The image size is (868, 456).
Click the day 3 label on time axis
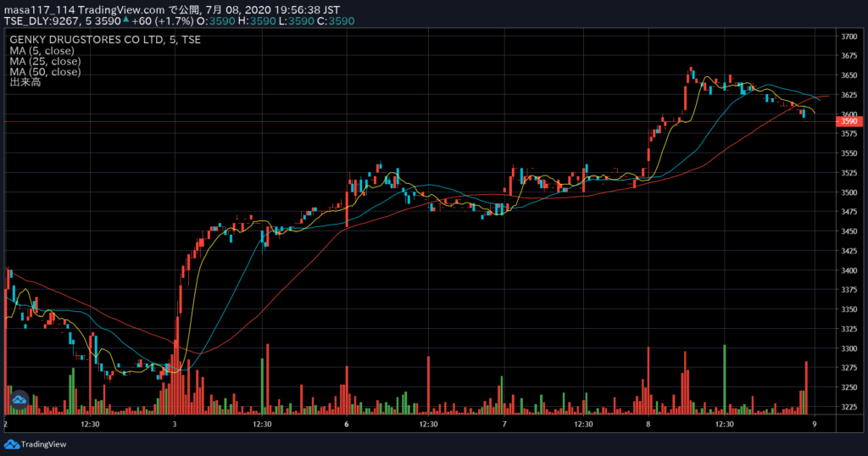pyautogui.click(x=175, y=425)
